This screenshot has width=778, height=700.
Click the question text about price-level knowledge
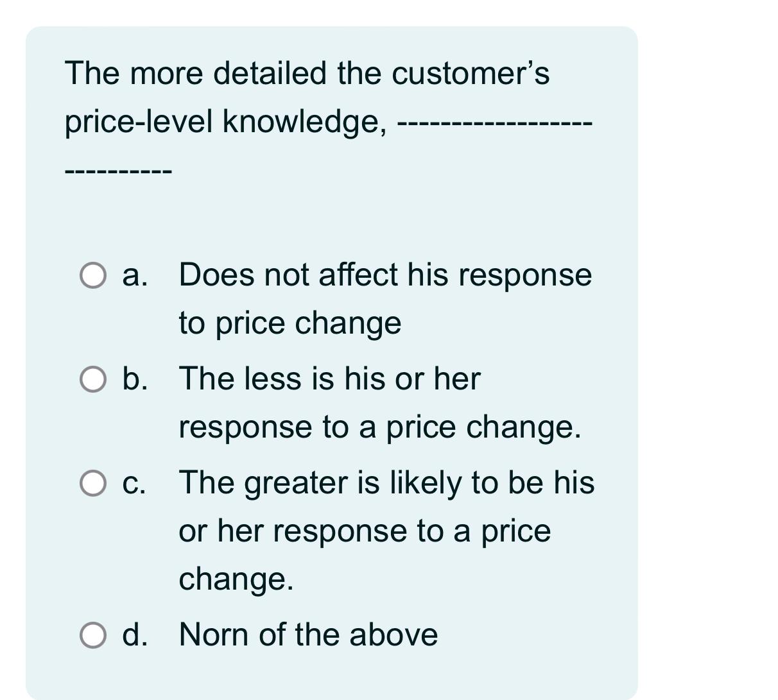pos(308,74)
